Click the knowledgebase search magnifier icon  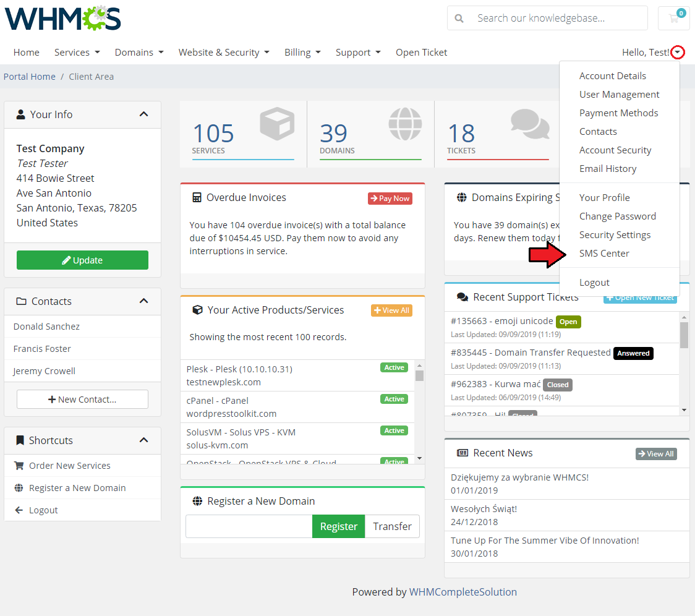[x=459, y=18]
